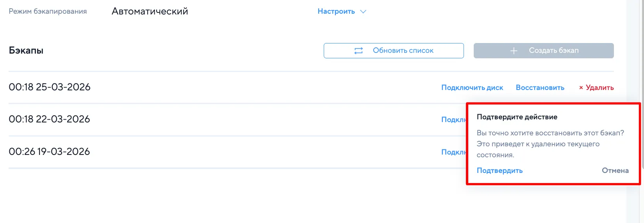Image resolution: width=644 pixels, height=223 pixels.
Task: Cancel the restore with Отмена
Action: click(615, 171)
